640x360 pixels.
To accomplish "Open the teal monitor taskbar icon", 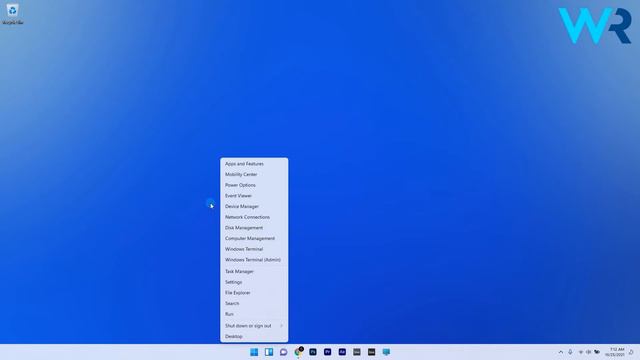I will coord(386,352).
